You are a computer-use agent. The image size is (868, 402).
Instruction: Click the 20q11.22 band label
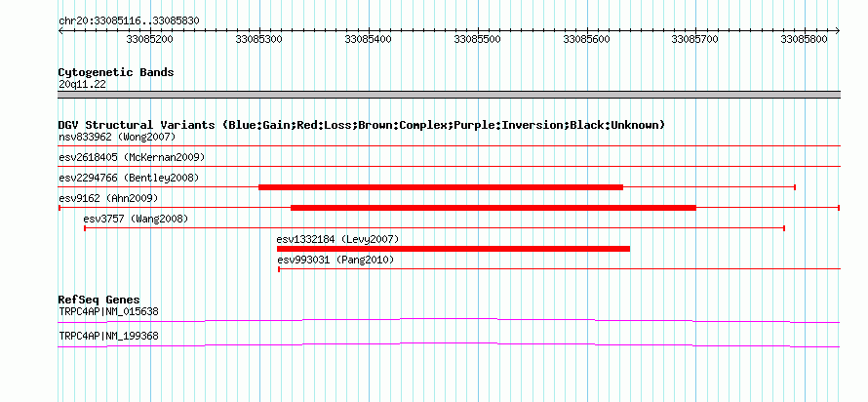pyautogui.click(x=82, y=85)
